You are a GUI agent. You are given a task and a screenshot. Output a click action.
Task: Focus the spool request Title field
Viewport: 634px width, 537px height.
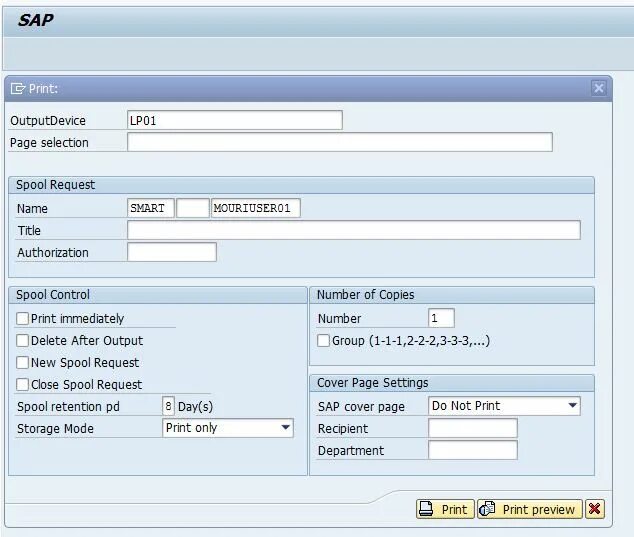354,230
